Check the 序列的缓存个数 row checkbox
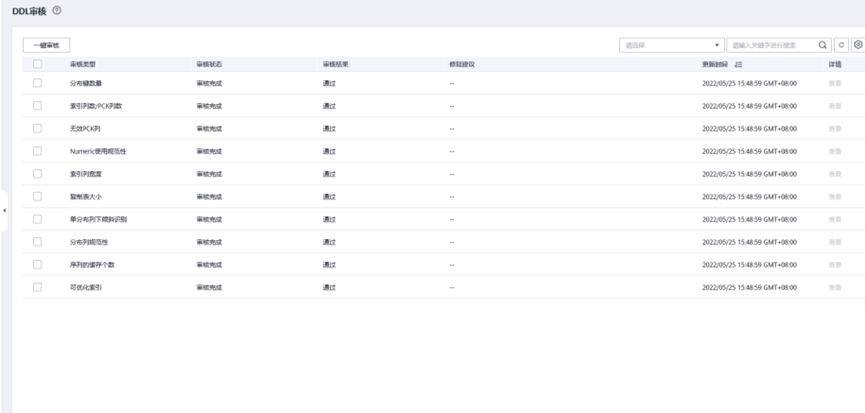The height and width of the screenshot is (413, 865). (38, 264)
